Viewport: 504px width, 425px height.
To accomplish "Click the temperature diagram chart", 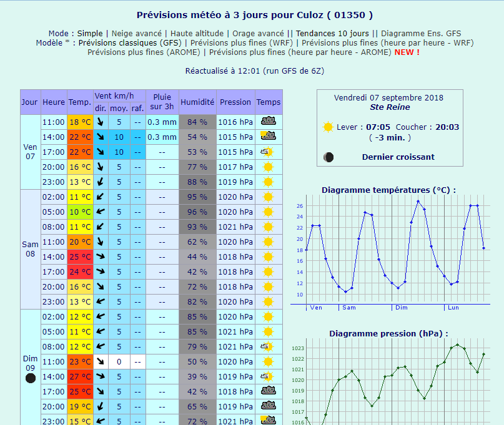I will click(x=390, y=253).
